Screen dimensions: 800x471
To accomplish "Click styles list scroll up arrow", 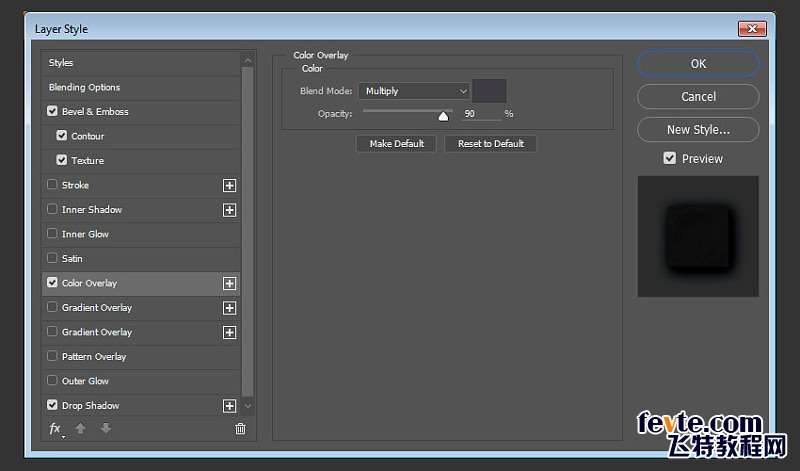I will [x=248, y=61].
